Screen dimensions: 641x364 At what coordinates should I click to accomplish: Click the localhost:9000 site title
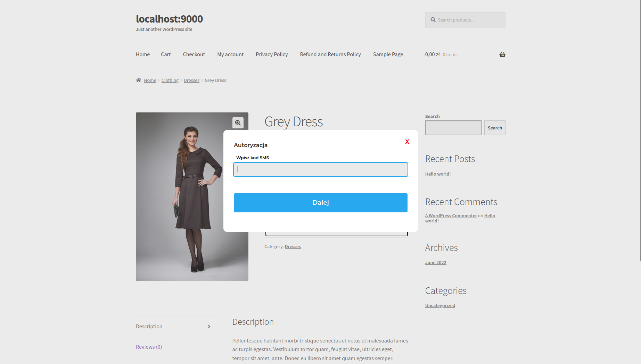pyautogui.click(x=169, y=19)
